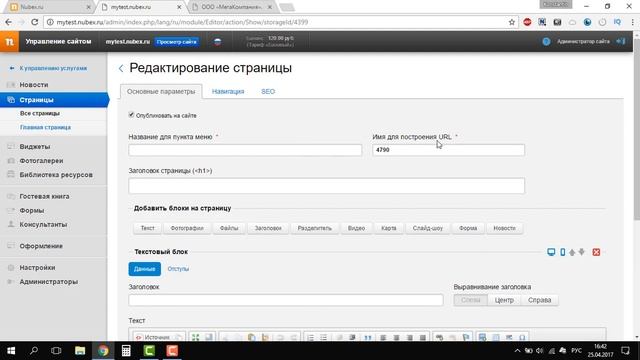This screenshot has height=360, width=640.
Task: Add a Текст block
Action: (x=147, y=228)
